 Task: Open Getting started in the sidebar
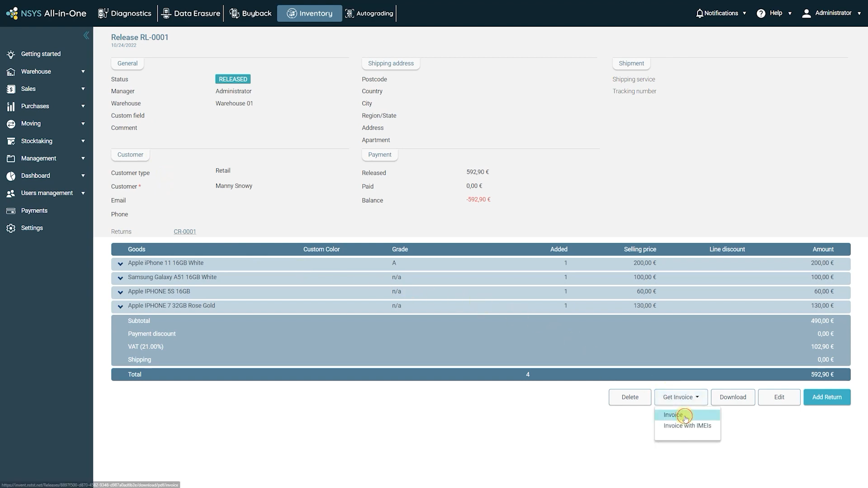click(41, 54)
